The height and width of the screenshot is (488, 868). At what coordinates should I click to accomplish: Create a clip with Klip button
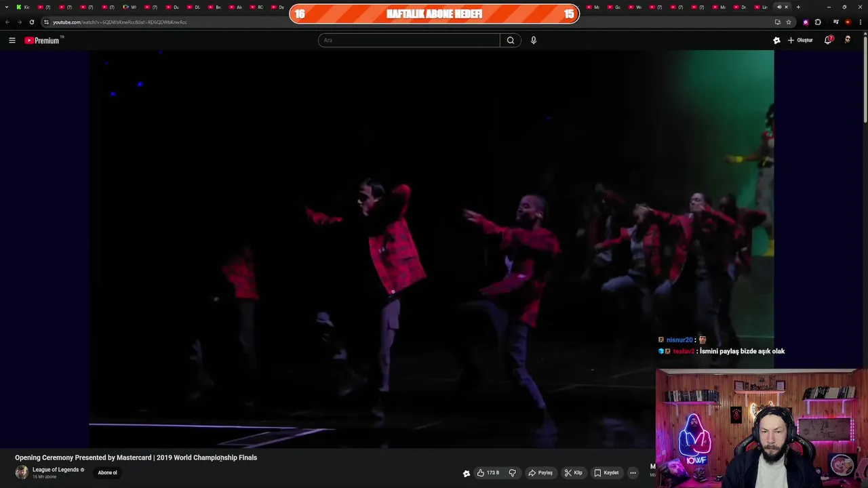tap(573, 472)
